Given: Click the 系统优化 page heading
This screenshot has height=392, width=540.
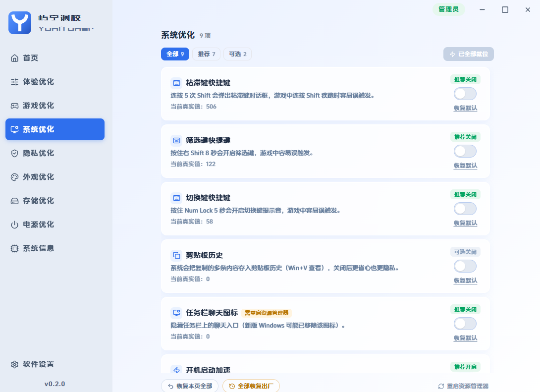Looking at the screenshot, I should coord(178,35).
